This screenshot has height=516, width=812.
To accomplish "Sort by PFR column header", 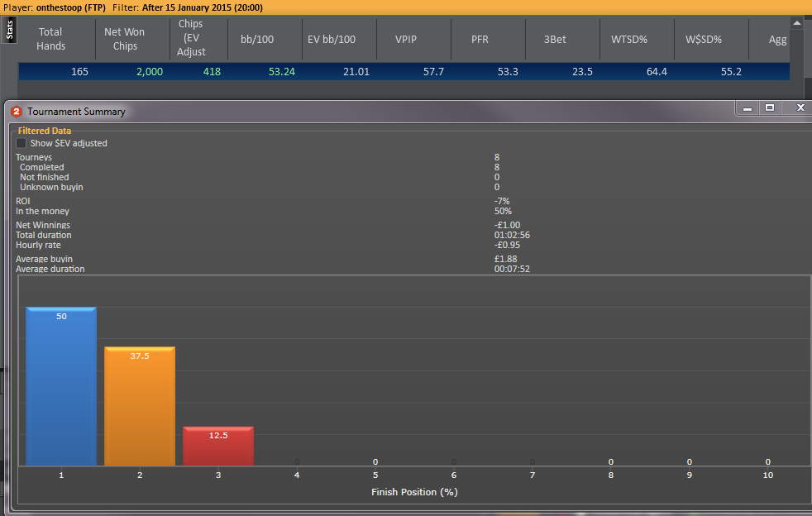I will pos(480,40).
